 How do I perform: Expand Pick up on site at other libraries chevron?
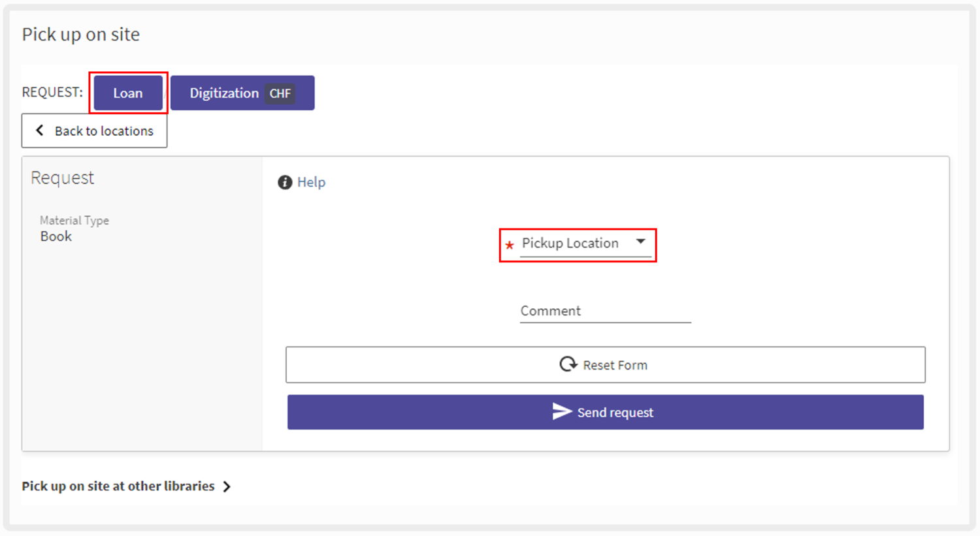[x=227, y=486]
